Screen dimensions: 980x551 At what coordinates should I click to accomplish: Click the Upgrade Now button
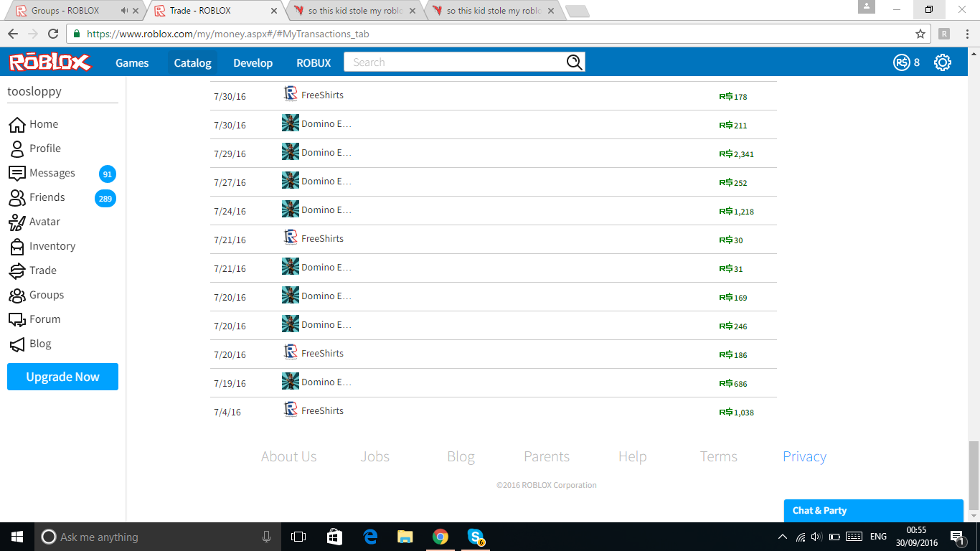(x=62, y=377)
